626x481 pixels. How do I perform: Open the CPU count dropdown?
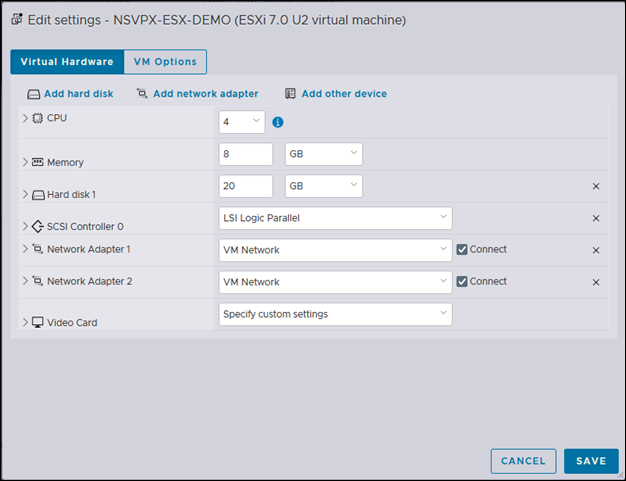point(241,122)
